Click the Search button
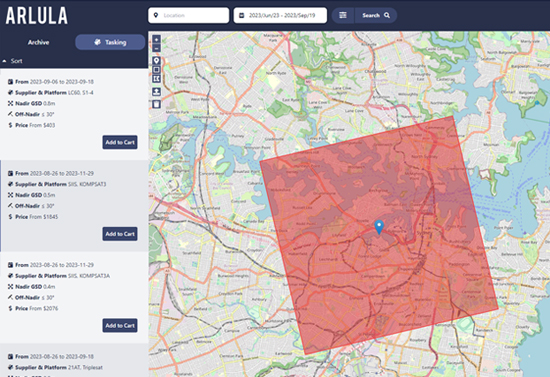 click(376, 15)
